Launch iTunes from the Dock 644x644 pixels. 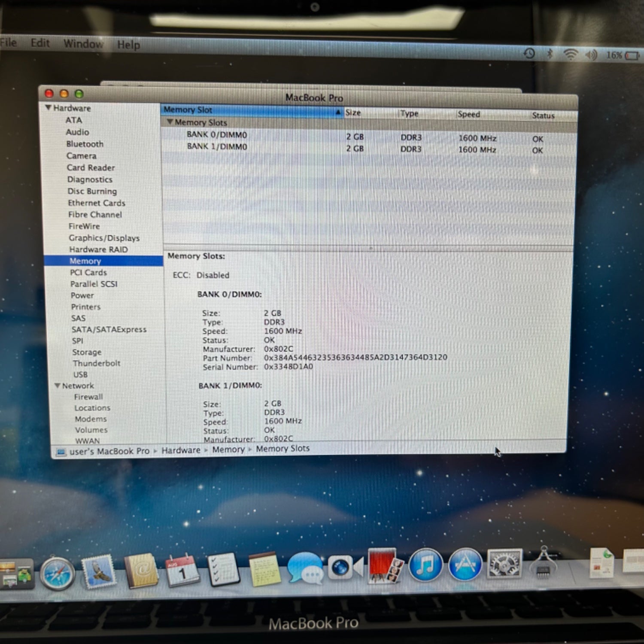tap(425, 565)
